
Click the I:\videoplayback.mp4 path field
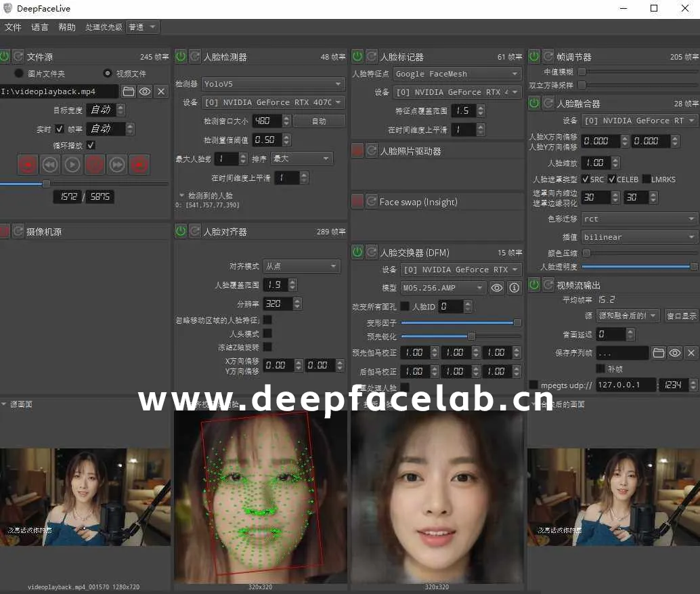[x=60, y=91]
